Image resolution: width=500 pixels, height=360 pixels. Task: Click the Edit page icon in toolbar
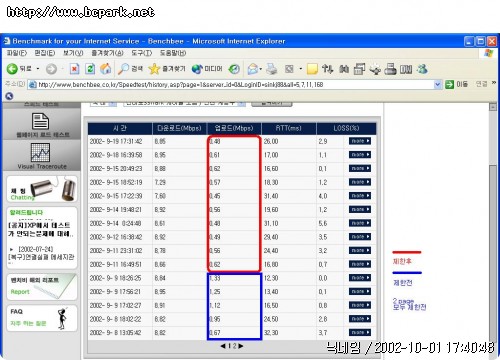click(x=289, y=69)
